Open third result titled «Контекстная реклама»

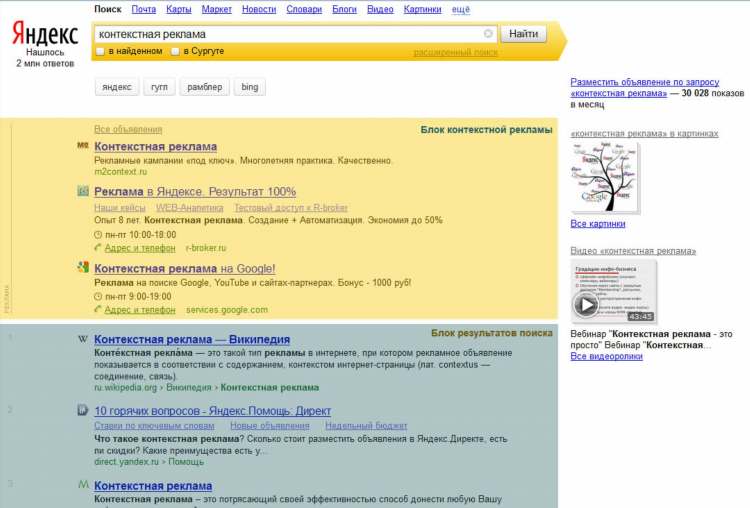(x=153, y=486)
